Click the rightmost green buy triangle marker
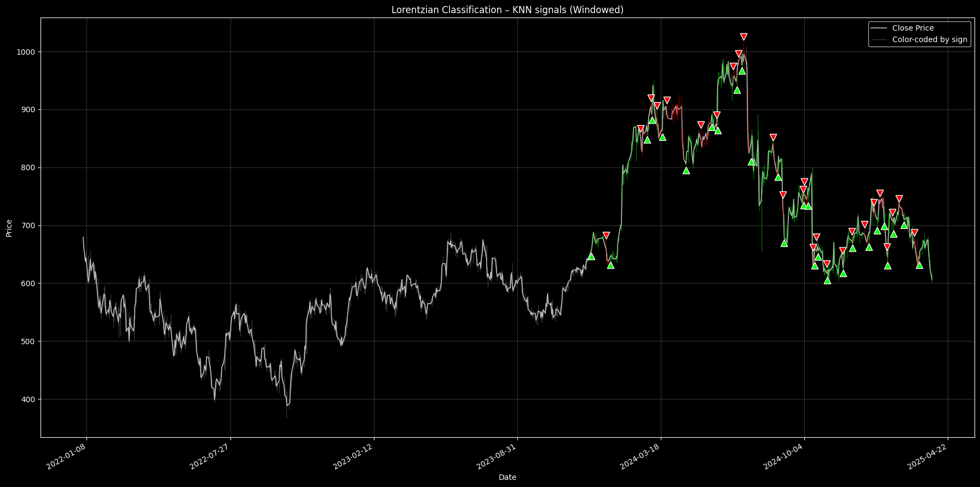980x487 pixels. point(919,265)
